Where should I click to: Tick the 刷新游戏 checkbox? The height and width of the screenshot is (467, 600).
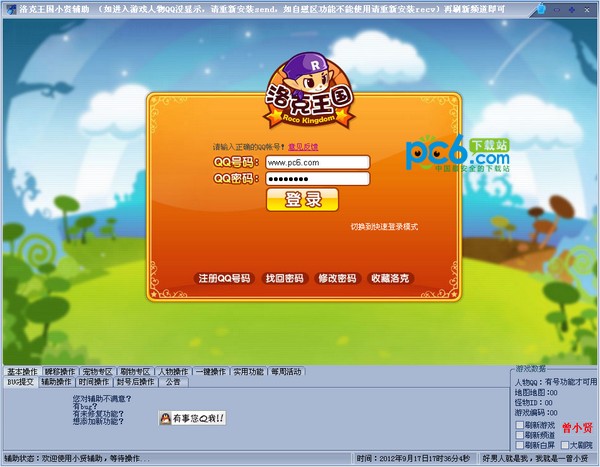(520, 425)
